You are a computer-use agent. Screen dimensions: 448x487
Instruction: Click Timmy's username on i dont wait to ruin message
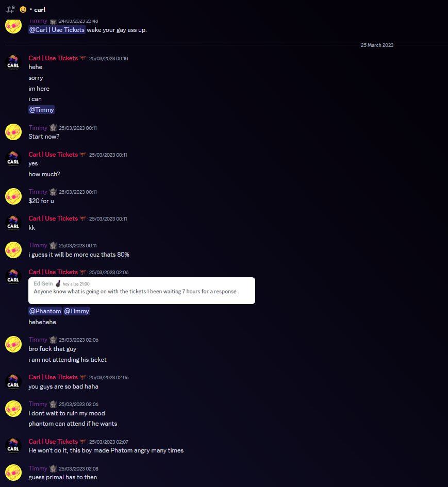38,404
